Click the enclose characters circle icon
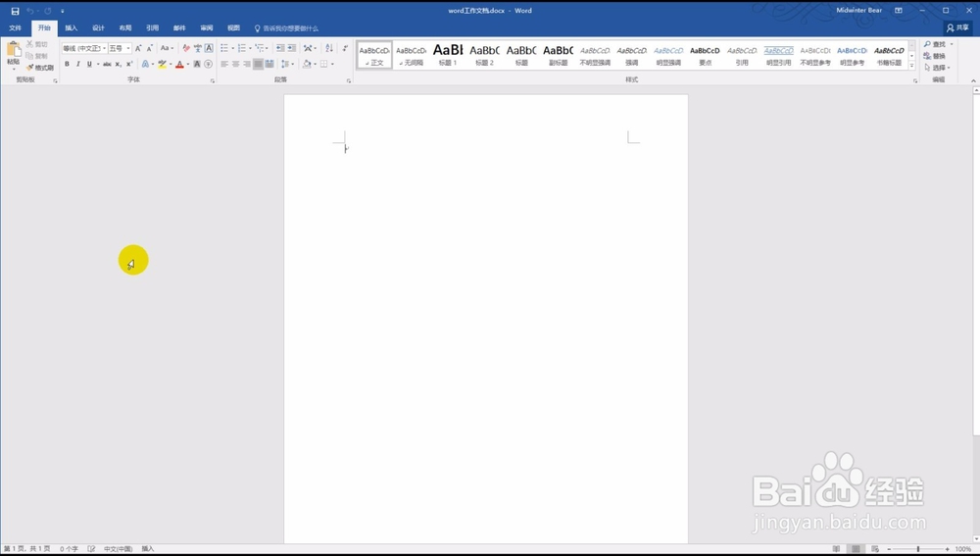980x556 pixels. (208, 64)
